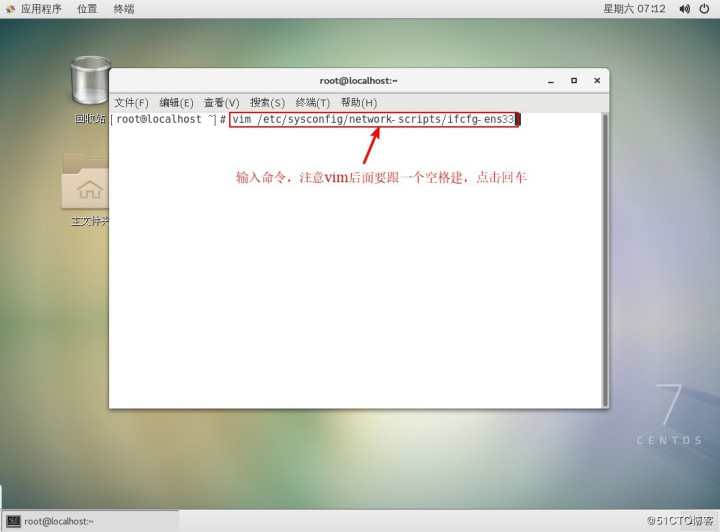Open the terminal 帮助(H) menu
720x532 pixels.
[x=359, y=102]
